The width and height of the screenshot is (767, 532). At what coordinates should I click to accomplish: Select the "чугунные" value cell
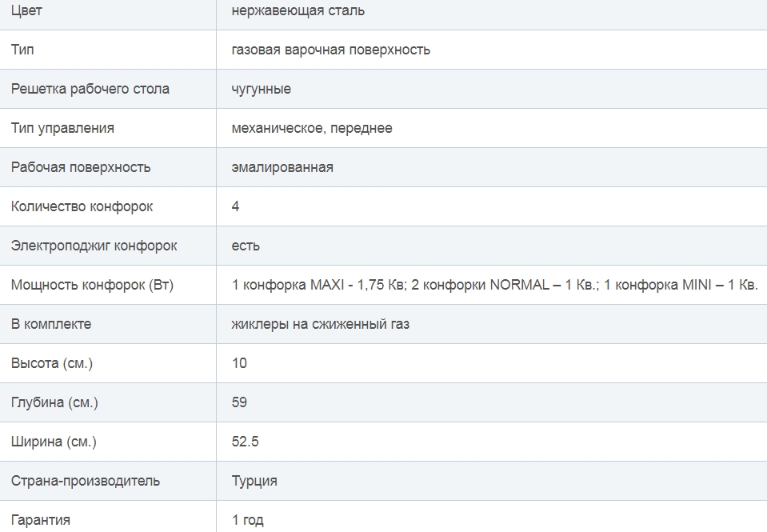262,89
